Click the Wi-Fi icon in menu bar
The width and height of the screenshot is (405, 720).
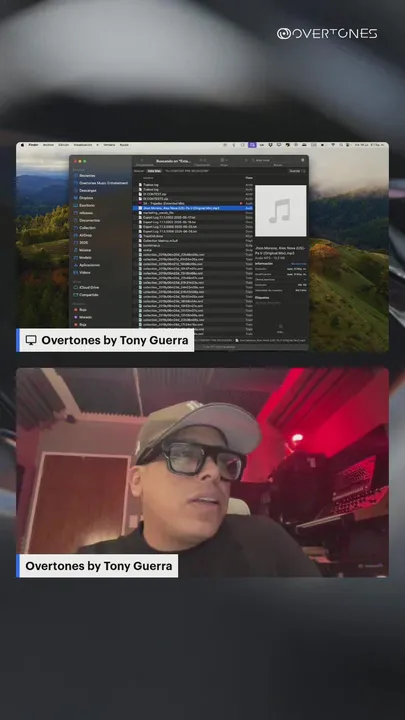(x=333, y=145)
